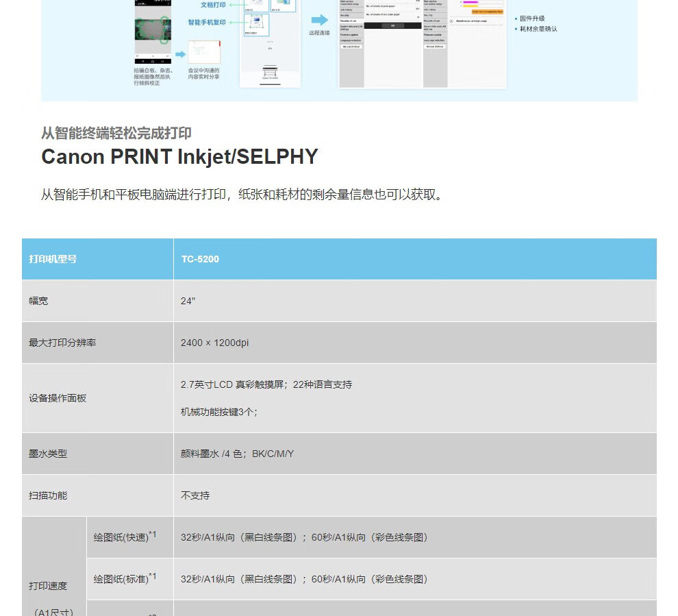Click the printer icon in the banner
This screenshot has height=616, width=678.
tap(271, 72)
